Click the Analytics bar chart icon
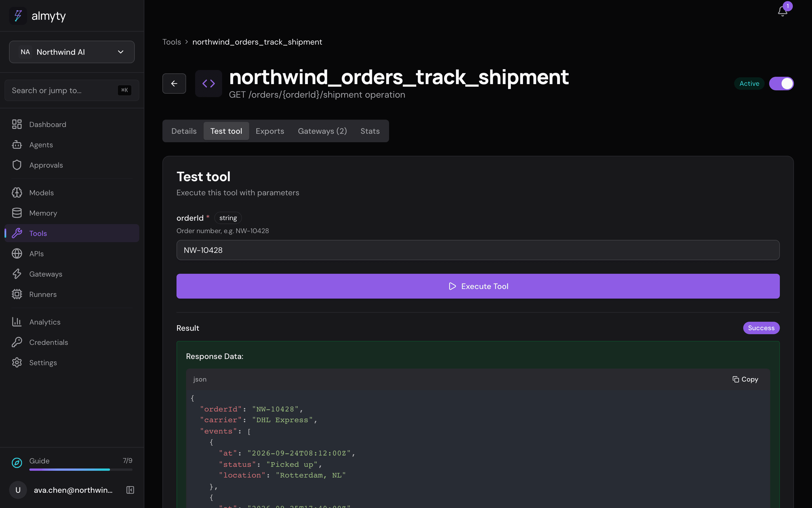The image size is (812, 508). point(17,322)
